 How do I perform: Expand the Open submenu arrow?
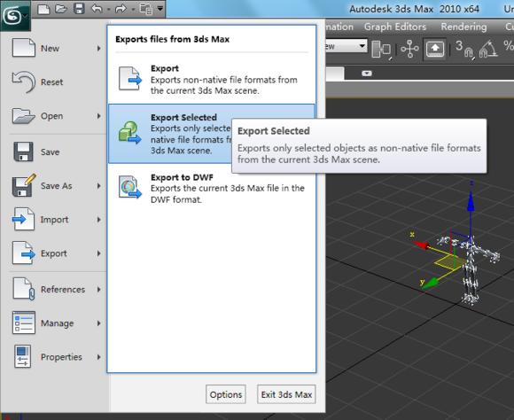click(x=98, y=116)
